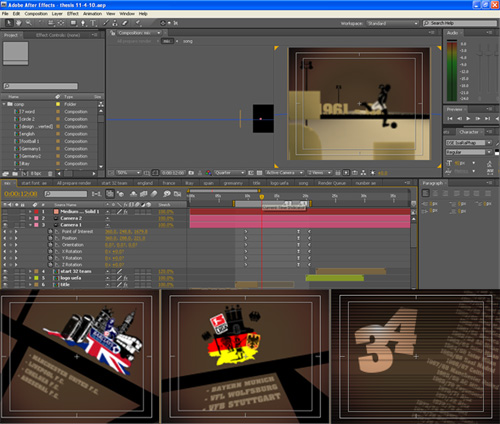Toggle Point of Interest stopwatch
The height and width of the screenshot is (424, 500).
click(50, 231)
